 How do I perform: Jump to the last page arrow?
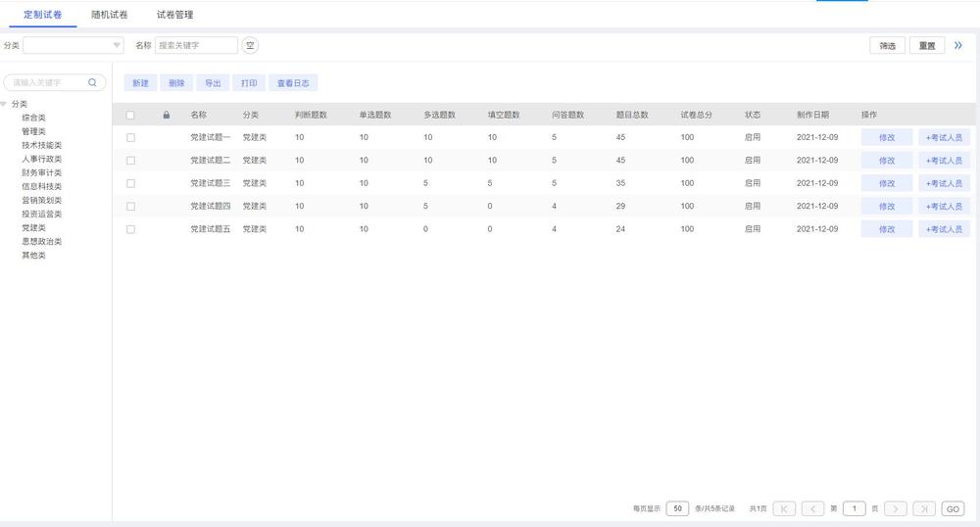[x=923, y=508]
